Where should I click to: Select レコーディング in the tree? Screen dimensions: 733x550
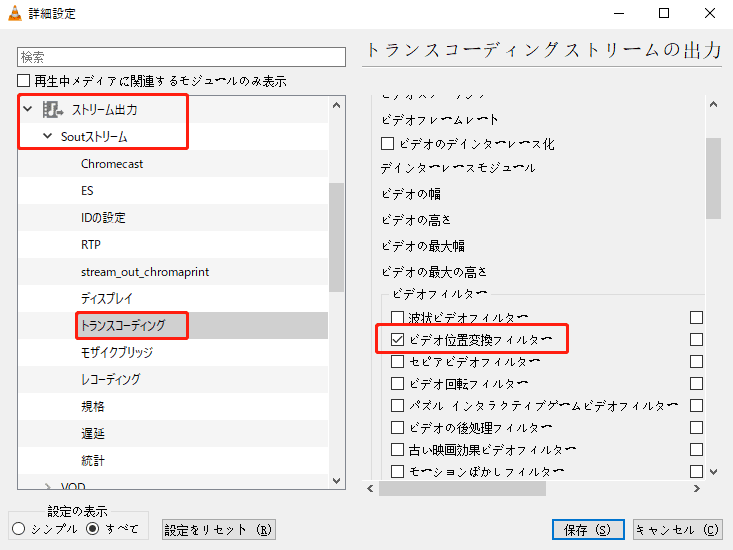110,379
